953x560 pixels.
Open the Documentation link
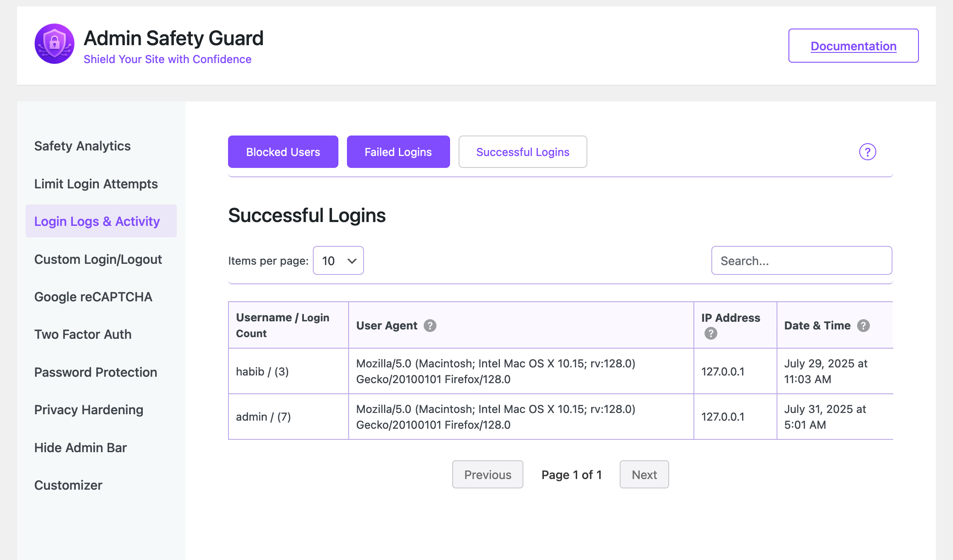click(x=853, y=46)
